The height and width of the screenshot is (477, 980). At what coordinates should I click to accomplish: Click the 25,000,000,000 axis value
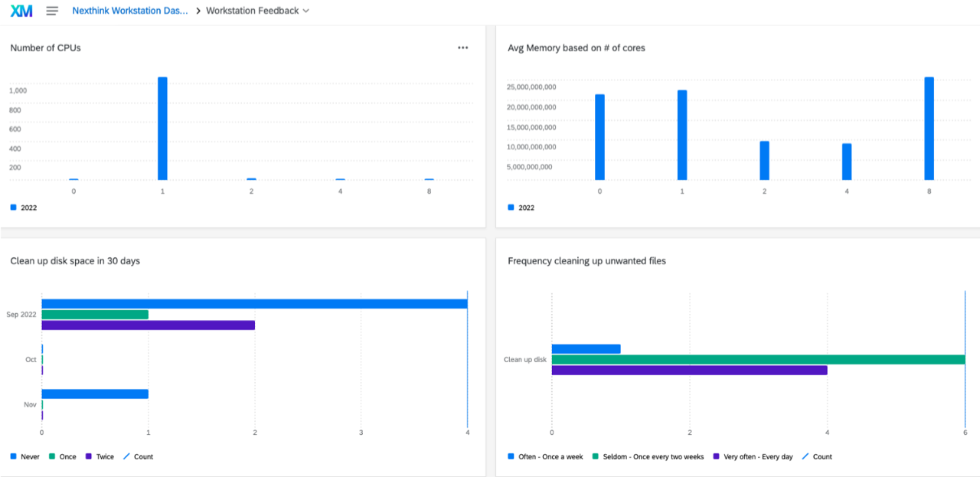531,87
